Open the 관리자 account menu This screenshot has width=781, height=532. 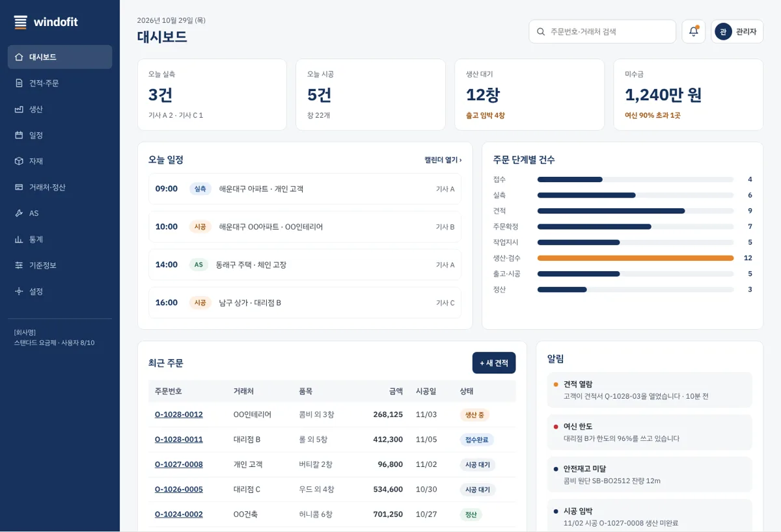[737, 31]
